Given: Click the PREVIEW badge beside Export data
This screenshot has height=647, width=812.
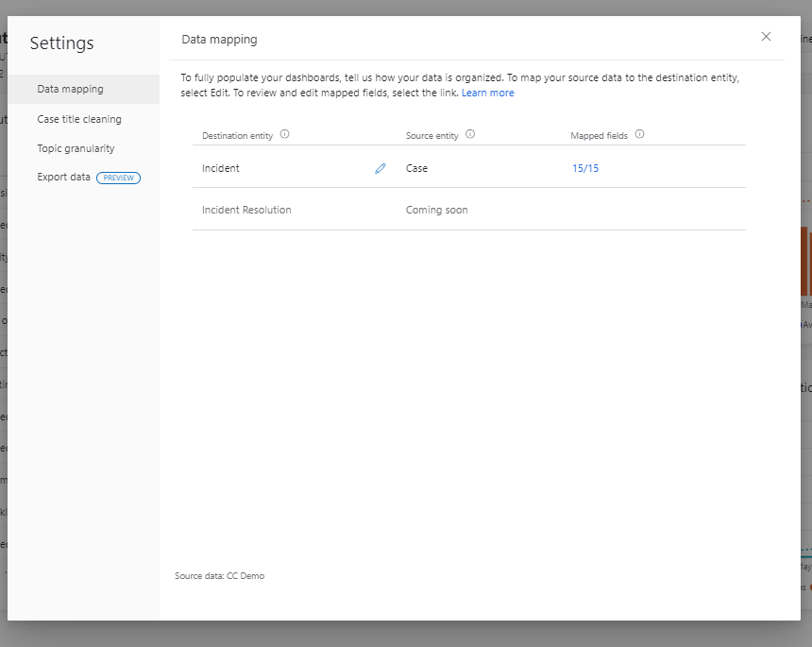Looking at the screenshot, I should [x=119, y=178].
